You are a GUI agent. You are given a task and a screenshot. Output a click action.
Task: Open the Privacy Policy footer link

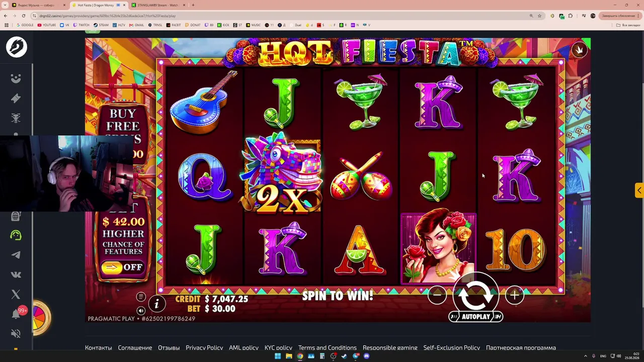pyautogui.click(x=204, y=347)
